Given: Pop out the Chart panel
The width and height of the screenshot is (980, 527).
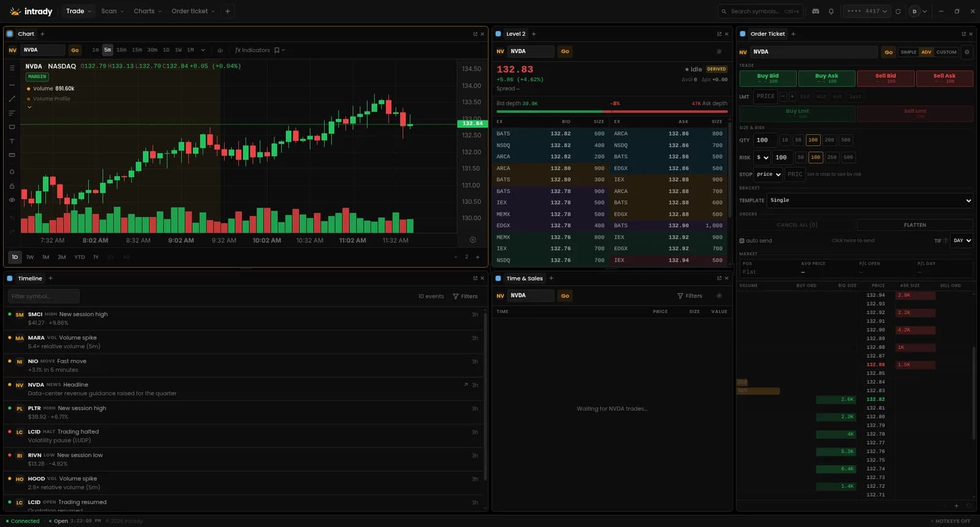Looking at the screenshot, I should 475,34.
